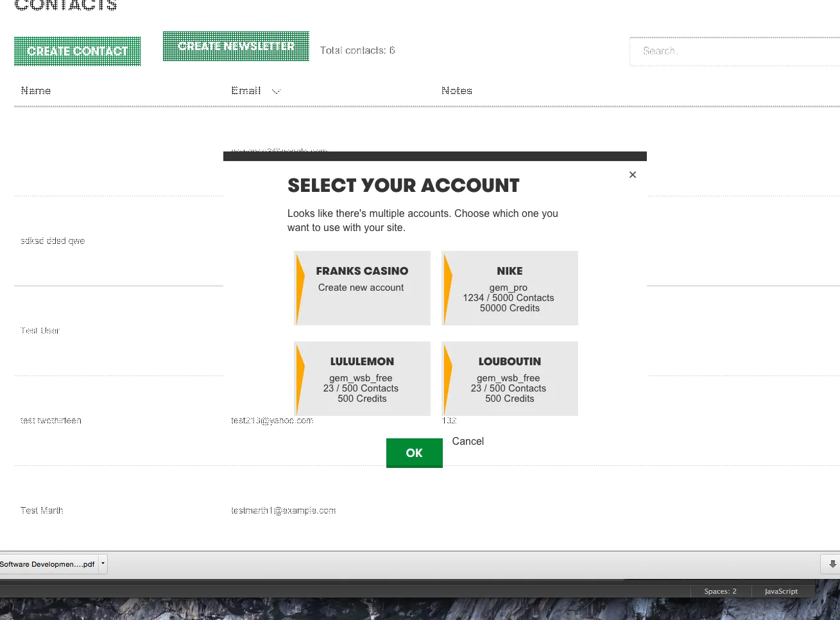
Task: Confirm selection with the OK button
Action: tap(414, 452)
